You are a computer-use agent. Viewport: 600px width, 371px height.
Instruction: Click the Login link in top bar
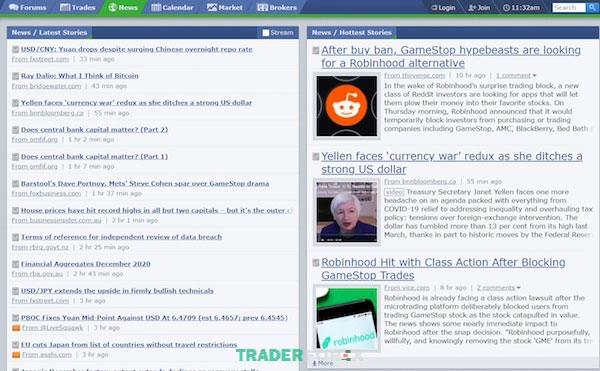pyautogui.click(x=443, y=7)
